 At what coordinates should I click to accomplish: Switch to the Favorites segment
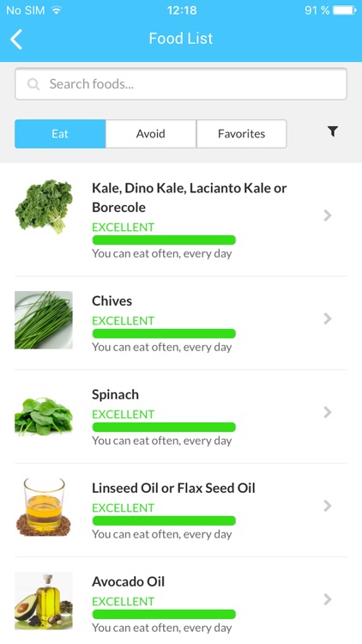pyautogui.click(x=241, y=134)
